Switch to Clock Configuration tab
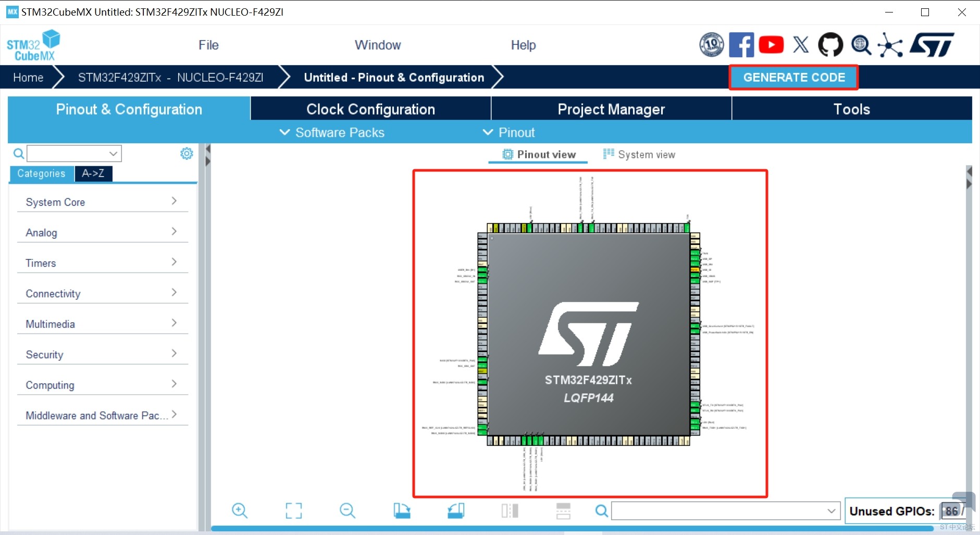Viewport: 980px width, 535px height. coord(371,109)
